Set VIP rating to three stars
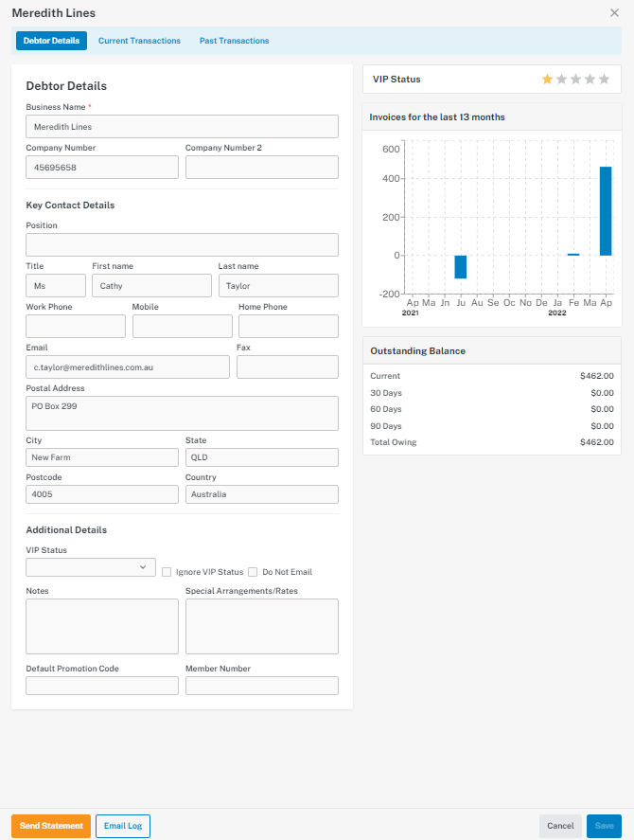The height and width of the screenshot is (840, 634). [575, 80]
